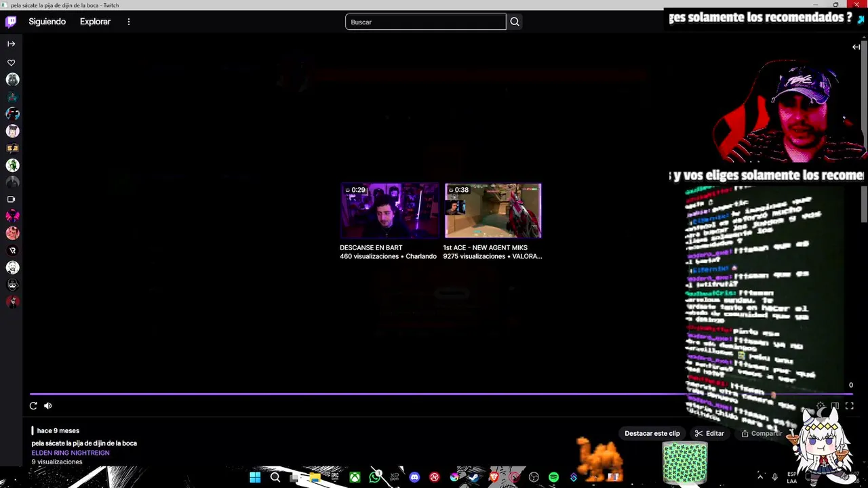868x488 pixels.
Task: Mute the clip with the volume icon
Action: point(47,405)
